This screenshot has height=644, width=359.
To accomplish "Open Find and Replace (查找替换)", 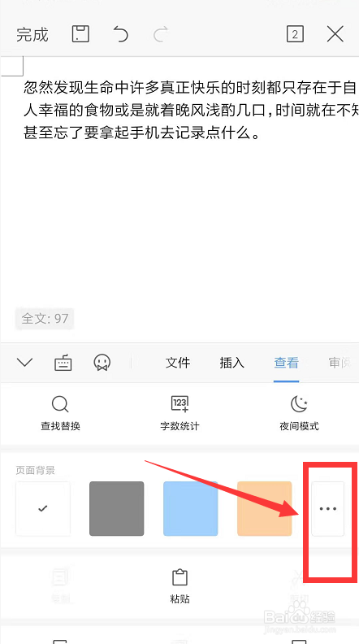I will pos(60,414).
